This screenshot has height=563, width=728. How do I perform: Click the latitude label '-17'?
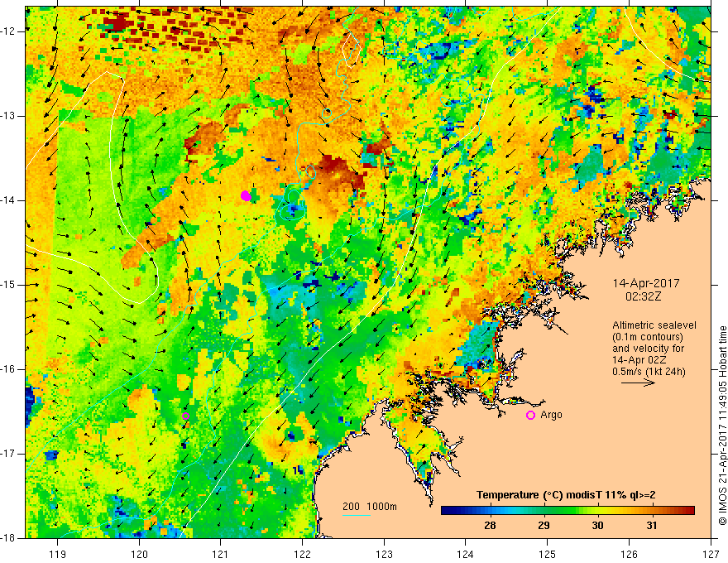pos(9,454)
